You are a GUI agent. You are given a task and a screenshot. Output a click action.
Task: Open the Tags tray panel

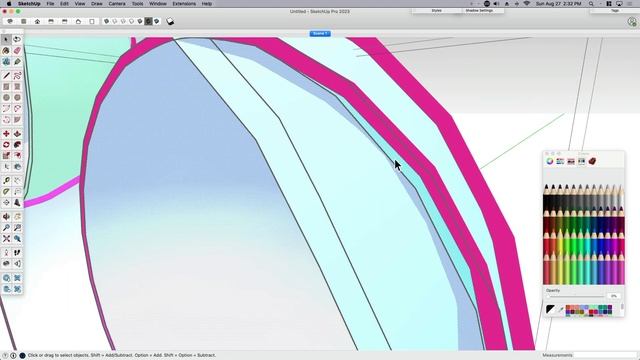(x=615, y=11)
